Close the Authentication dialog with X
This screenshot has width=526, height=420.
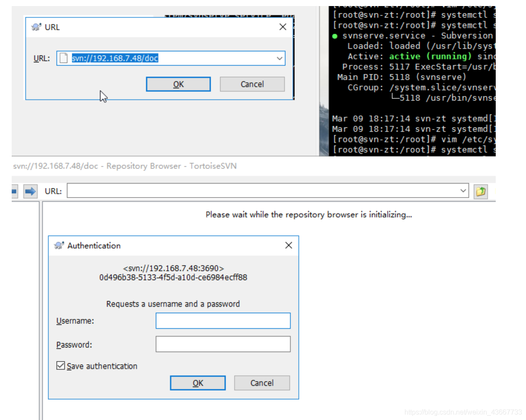coord(289,245)
